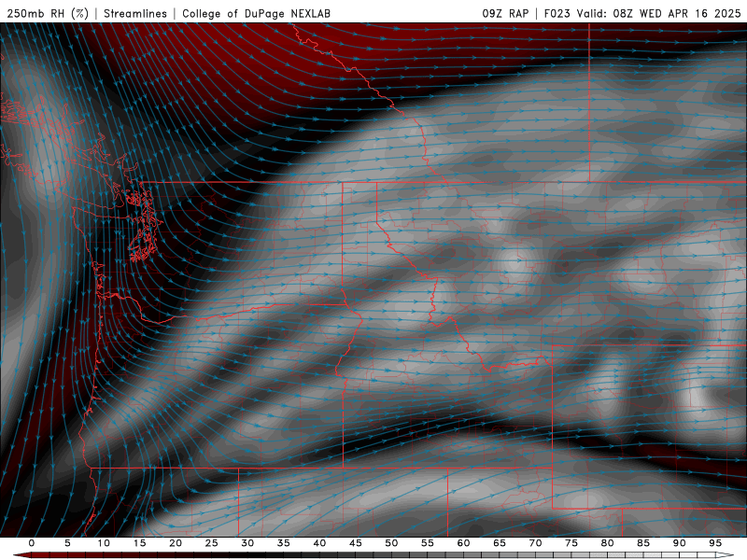Click the '15' color scale label
The image size is (747, 560).
(x=139, y=543)
